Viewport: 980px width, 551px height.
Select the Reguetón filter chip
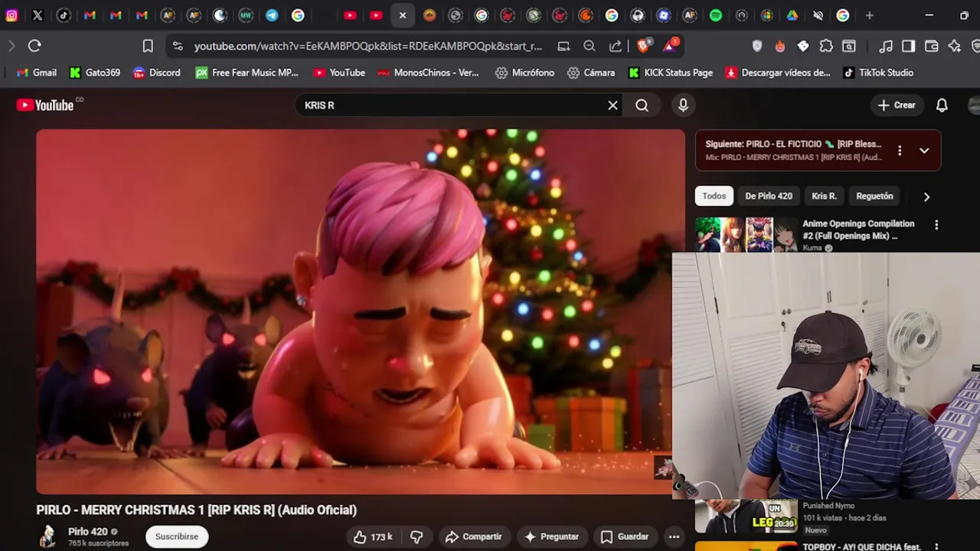(x=874, y=196)
